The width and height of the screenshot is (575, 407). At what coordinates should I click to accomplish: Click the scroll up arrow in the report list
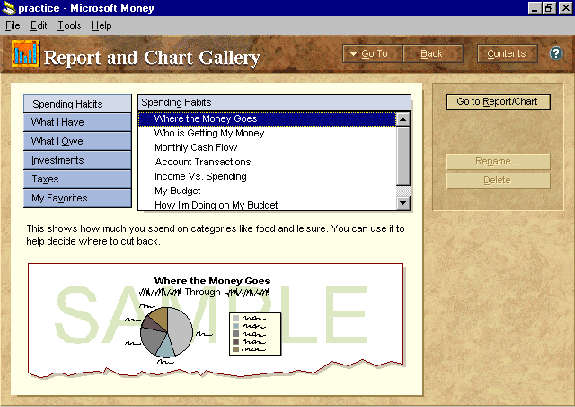click(x=403, y=119)
